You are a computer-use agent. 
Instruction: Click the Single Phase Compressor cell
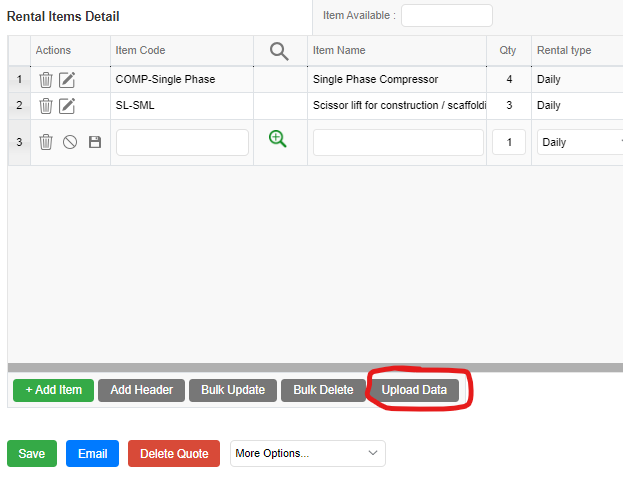(x=397, y=79)
